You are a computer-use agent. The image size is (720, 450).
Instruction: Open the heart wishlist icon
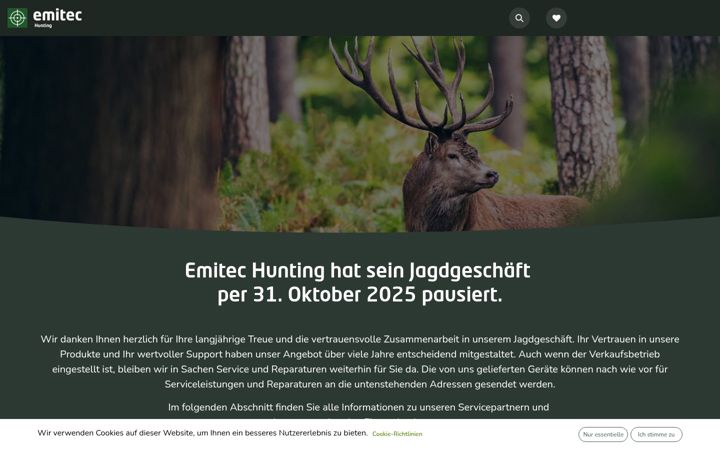(x=556, y=18)
